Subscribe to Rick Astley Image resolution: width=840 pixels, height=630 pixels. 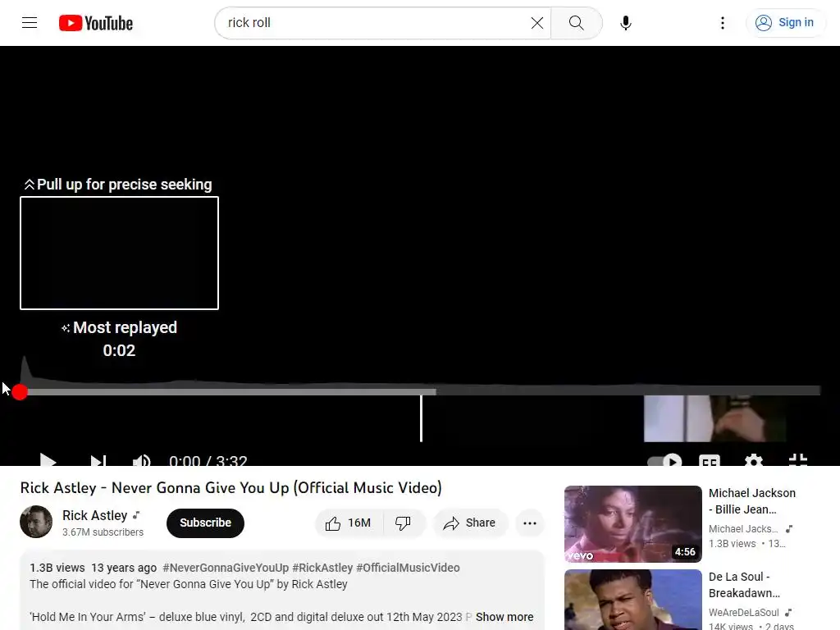point(205,523)
